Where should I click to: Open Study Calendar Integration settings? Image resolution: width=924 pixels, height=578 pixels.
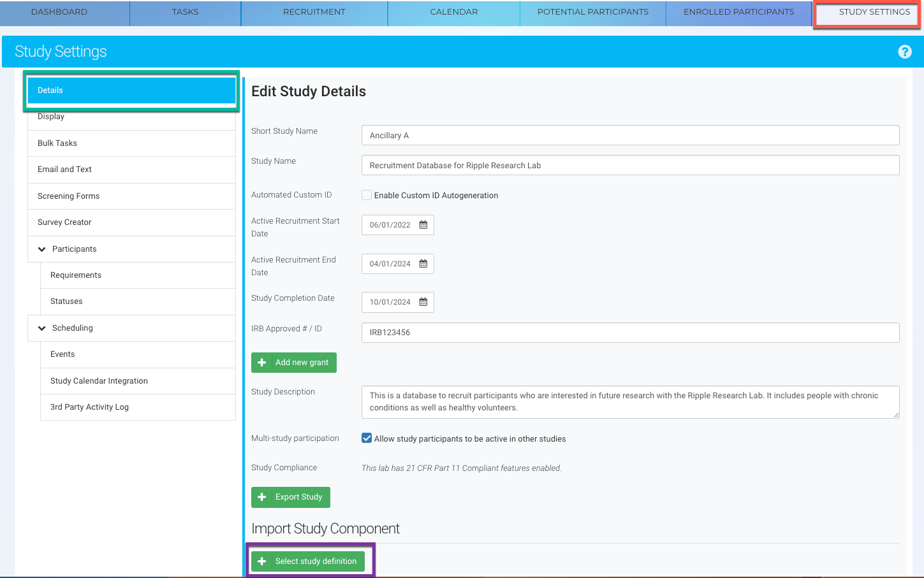coord(99,381)
